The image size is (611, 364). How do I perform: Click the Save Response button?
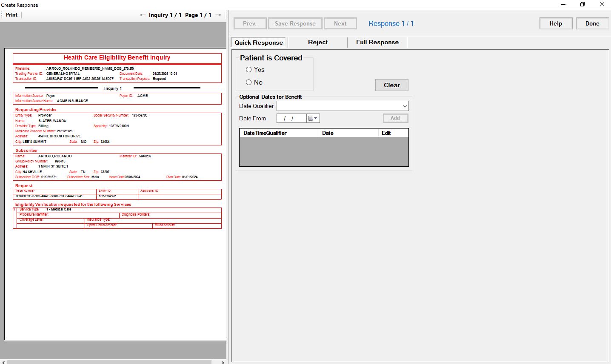click(x=295, y=23)
